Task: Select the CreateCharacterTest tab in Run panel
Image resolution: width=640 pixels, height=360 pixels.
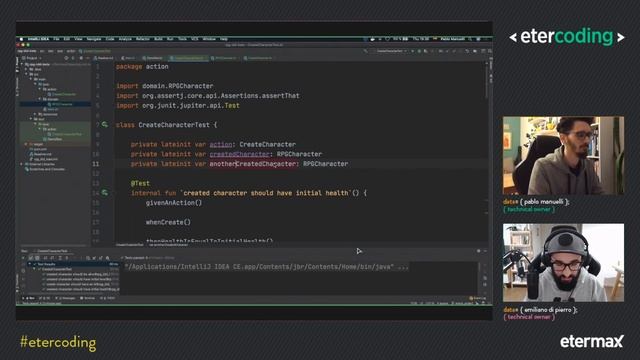Action: [51, 251]
